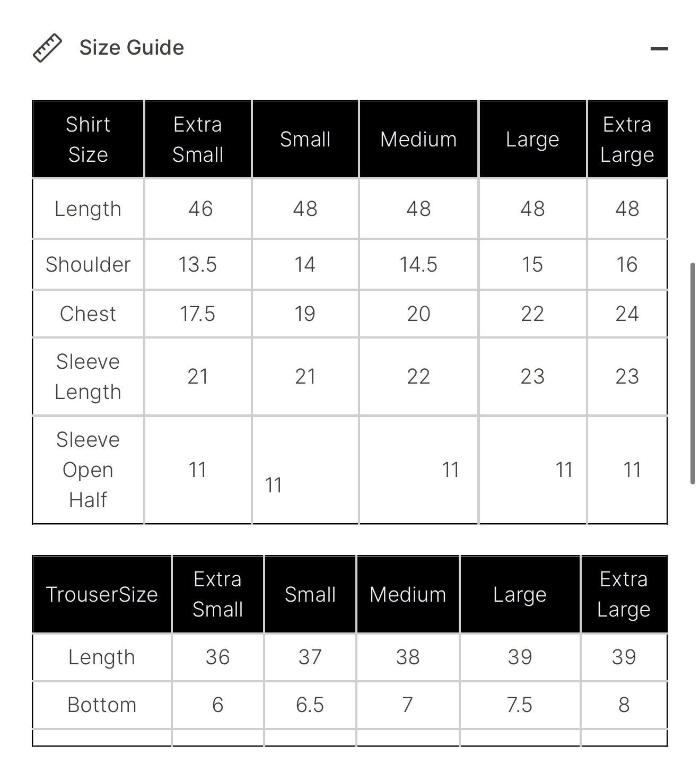700x772 pixels.
Task: Click shirt Length value 46 for Extra Small
Action: tap(200, 209)
